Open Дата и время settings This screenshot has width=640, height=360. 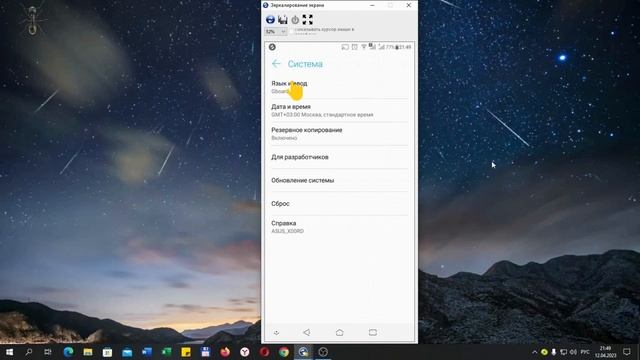coord(339,110)
